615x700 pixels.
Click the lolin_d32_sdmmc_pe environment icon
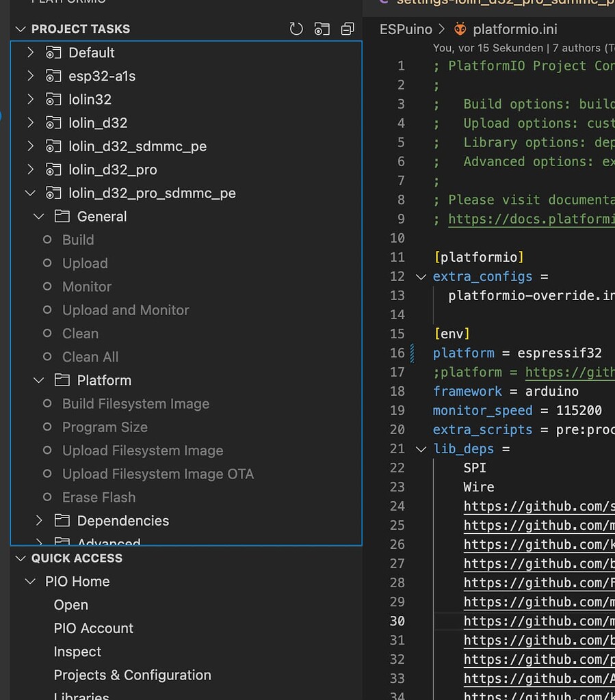point(53,146)
